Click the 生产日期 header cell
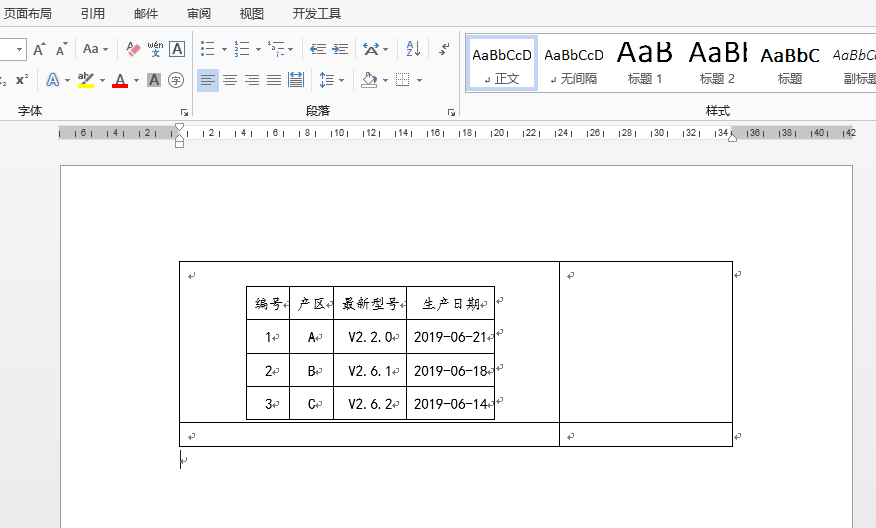 pyautogui.click(x=450, y=303)
